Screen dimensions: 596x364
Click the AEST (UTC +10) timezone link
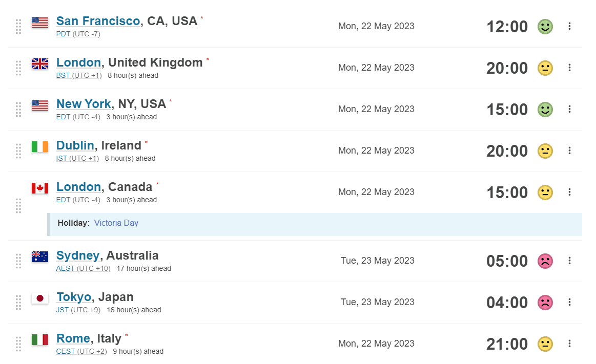coord(83,268)
